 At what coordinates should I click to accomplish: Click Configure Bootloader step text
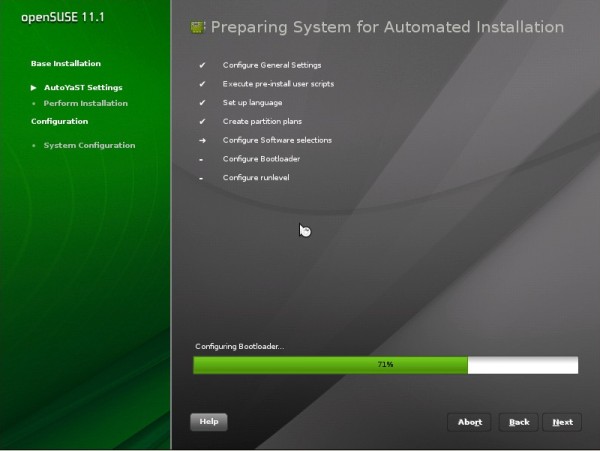click(261, 159)
